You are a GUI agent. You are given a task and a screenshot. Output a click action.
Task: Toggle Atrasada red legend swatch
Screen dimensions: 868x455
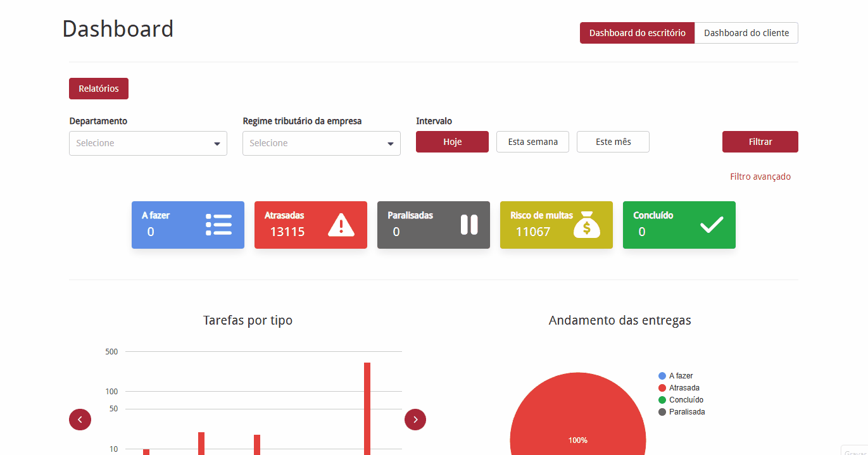pos(662,388)
